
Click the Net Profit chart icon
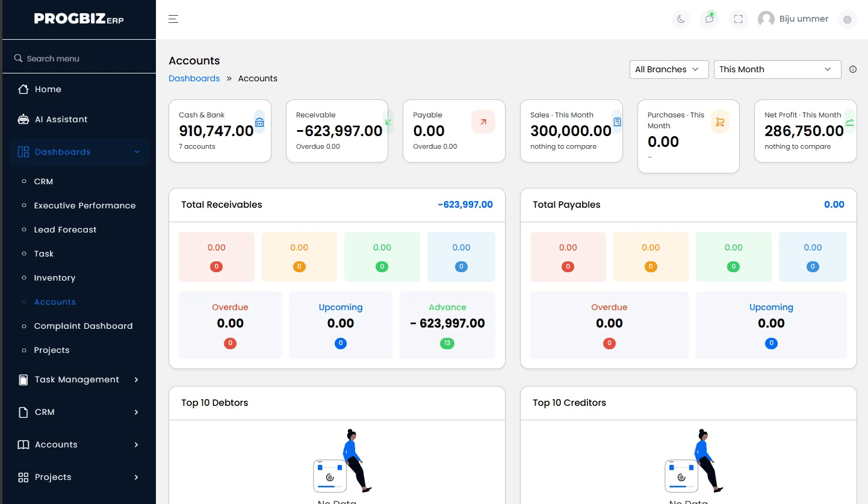click(849, 122)
